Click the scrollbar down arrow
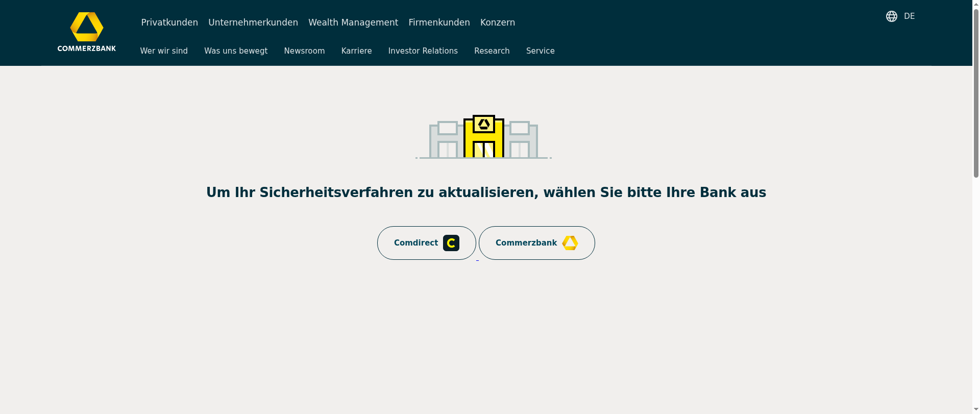 976,410
